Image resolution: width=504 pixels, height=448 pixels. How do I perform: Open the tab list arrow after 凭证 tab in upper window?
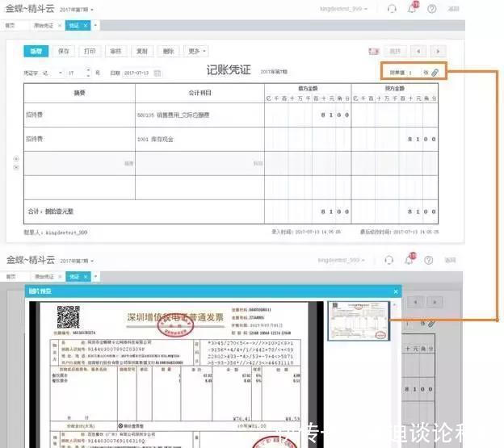95,25
